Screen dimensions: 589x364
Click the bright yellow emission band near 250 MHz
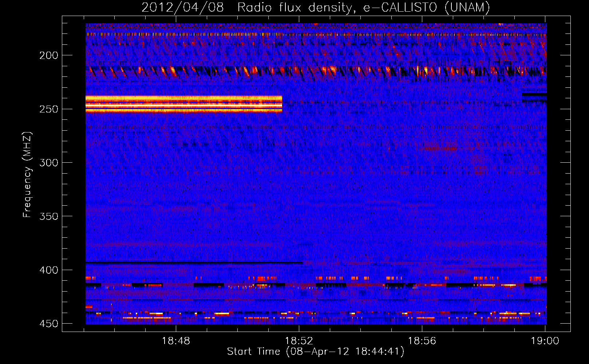pos(184,104)
